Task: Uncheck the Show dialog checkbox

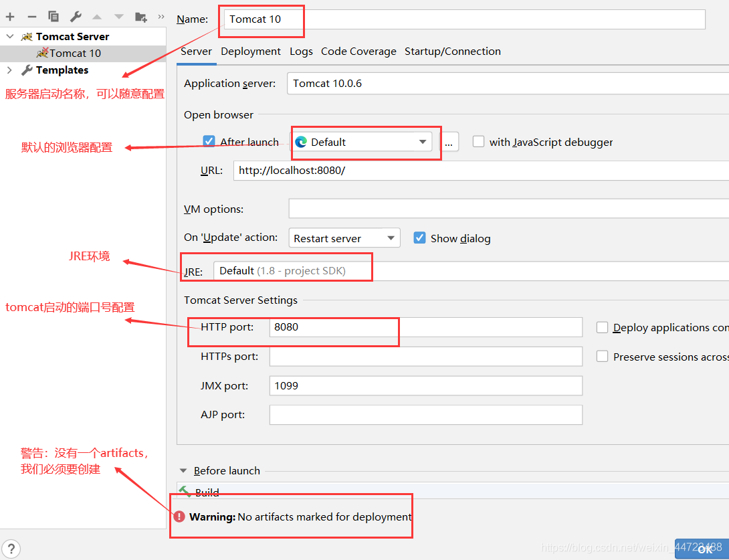Action: [419, 238]
